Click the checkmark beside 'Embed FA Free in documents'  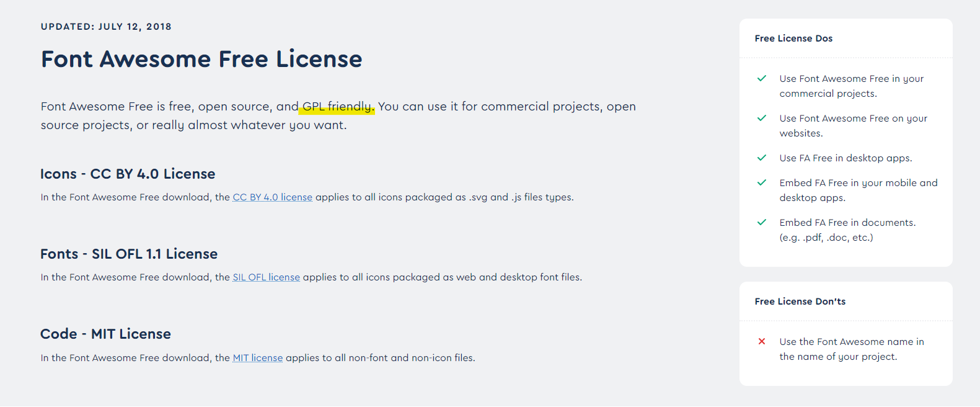click(x=762, y=222)
